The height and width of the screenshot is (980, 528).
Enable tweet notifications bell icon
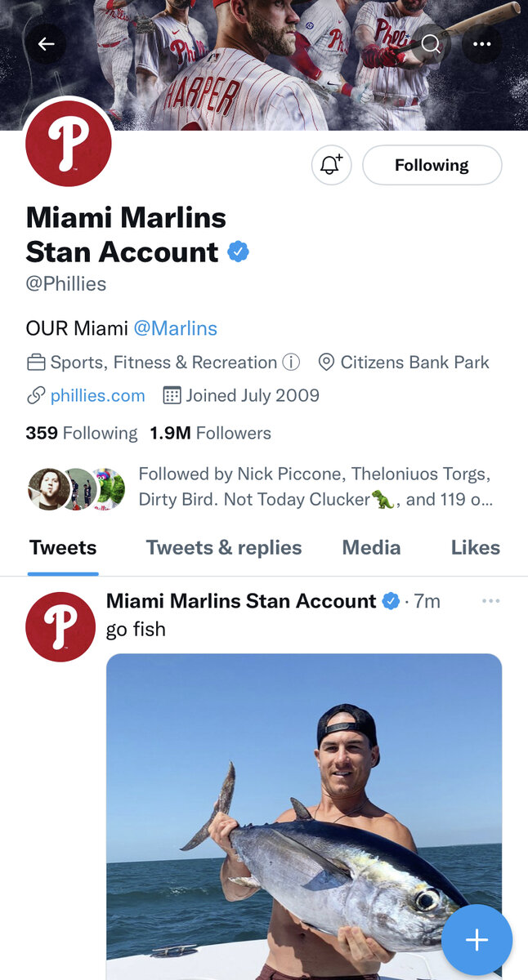point(331,165)
